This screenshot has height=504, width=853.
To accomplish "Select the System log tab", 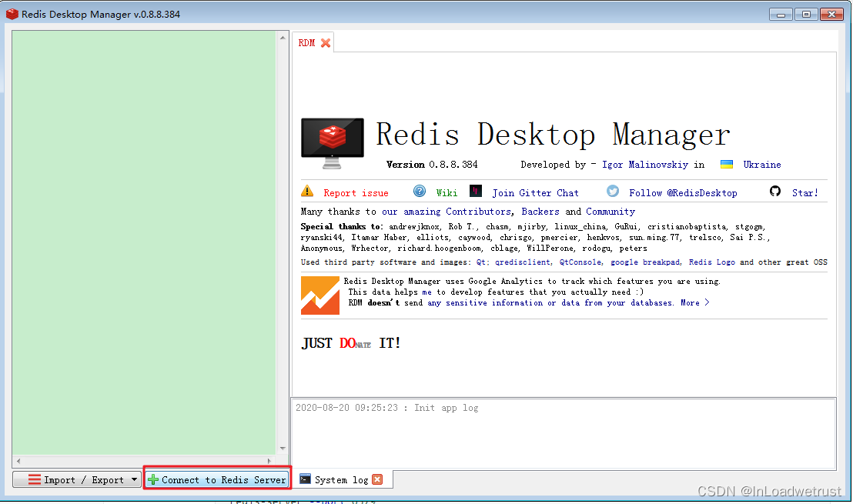I will pyautogui.click(x=341, y=479).
